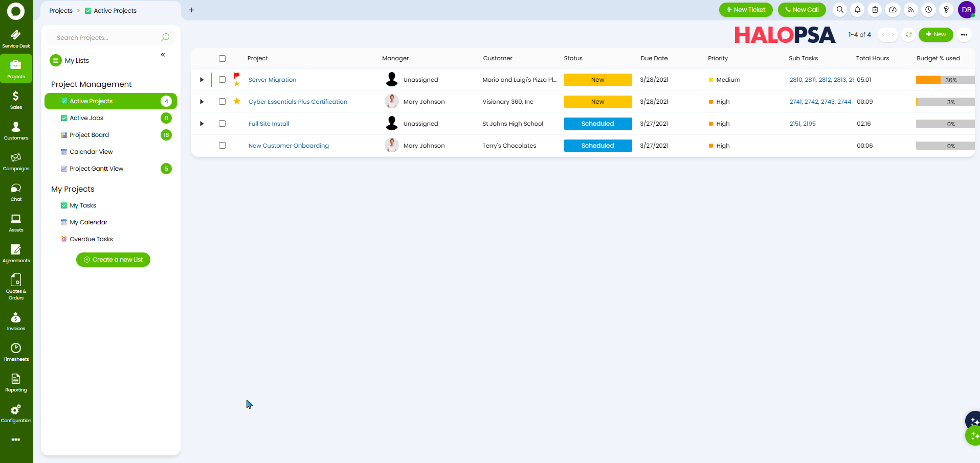The width and height of the screenshot is (980, 463).
Task: Check the New Customer Onboarding checkbox
Action: [222, 146]
